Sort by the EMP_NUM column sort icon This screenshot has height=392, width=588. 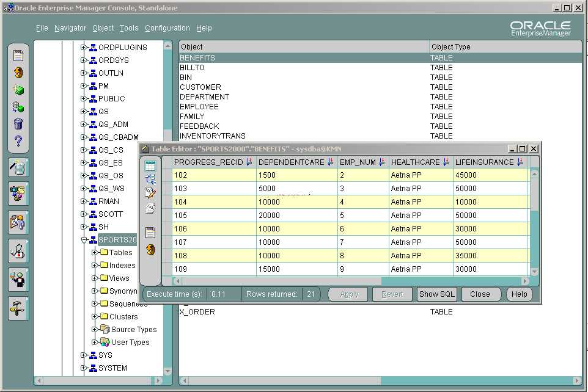click(x=382, y=162)
